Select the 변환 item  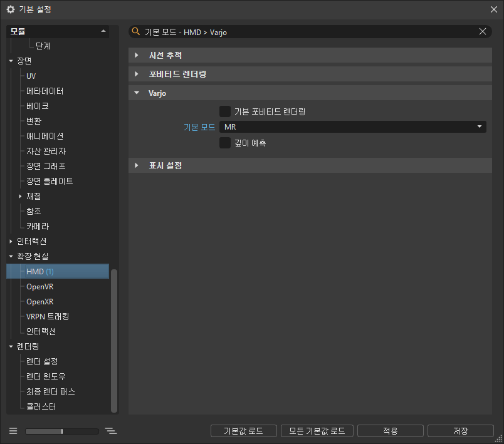[34, 121]
